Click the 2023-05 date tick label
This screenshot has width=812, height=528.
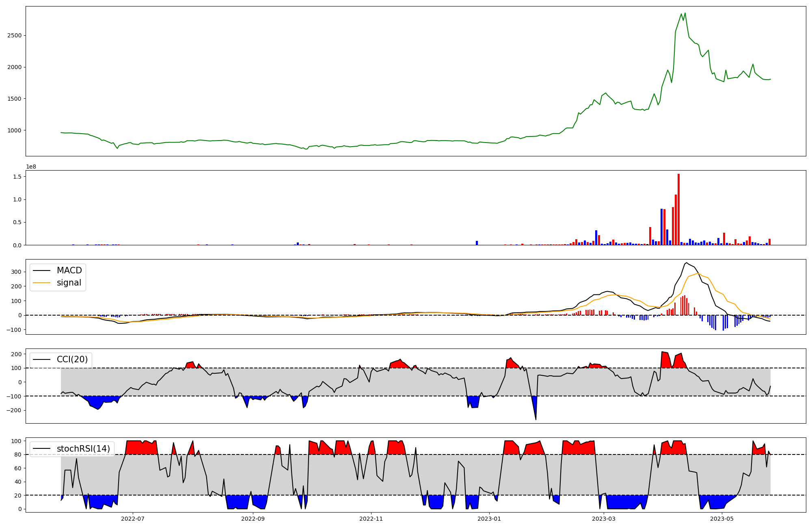click(x=722, y=519)
